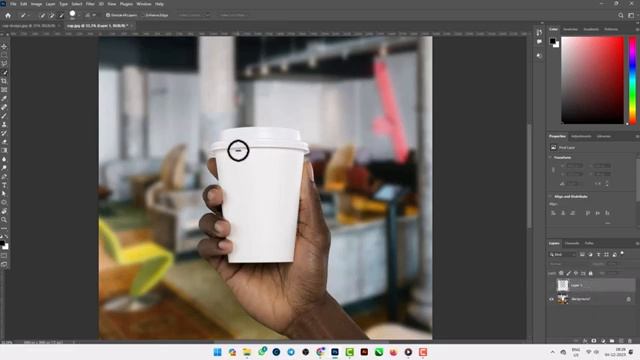640x360 pixels.
Task: Toggle Lock all padlock in Layers panel
Action: click(x=591, y=273)
